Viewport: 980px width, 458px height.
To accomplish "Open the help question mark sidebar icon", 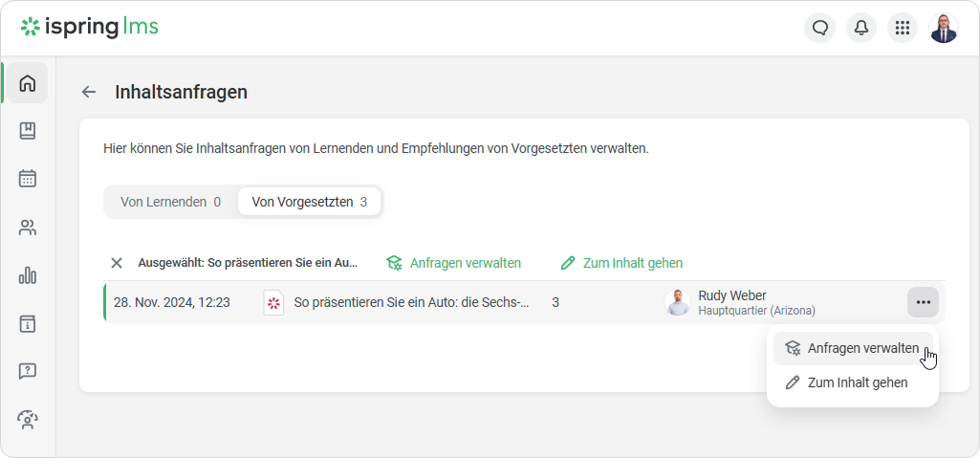I will (x=27, y=371).
